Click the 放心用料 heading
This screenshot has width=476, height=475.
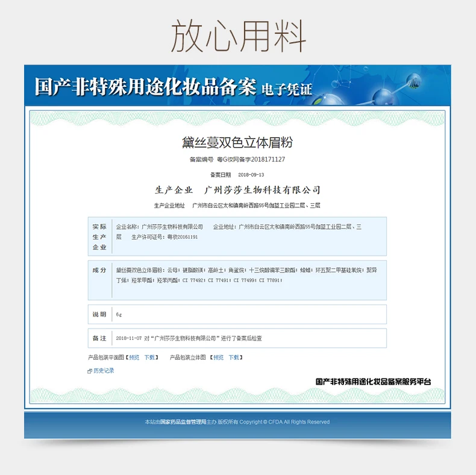[239, 36]
